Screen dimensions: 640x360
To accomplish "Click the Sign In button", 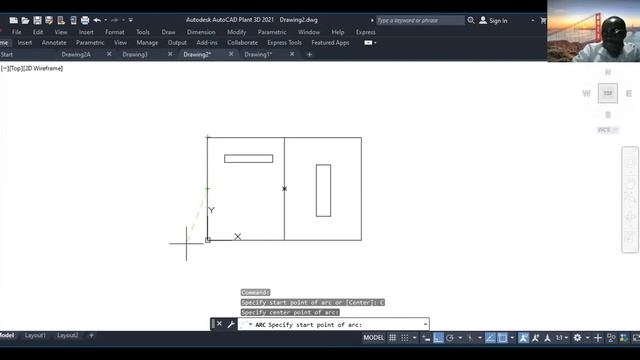I will point(493,20).
